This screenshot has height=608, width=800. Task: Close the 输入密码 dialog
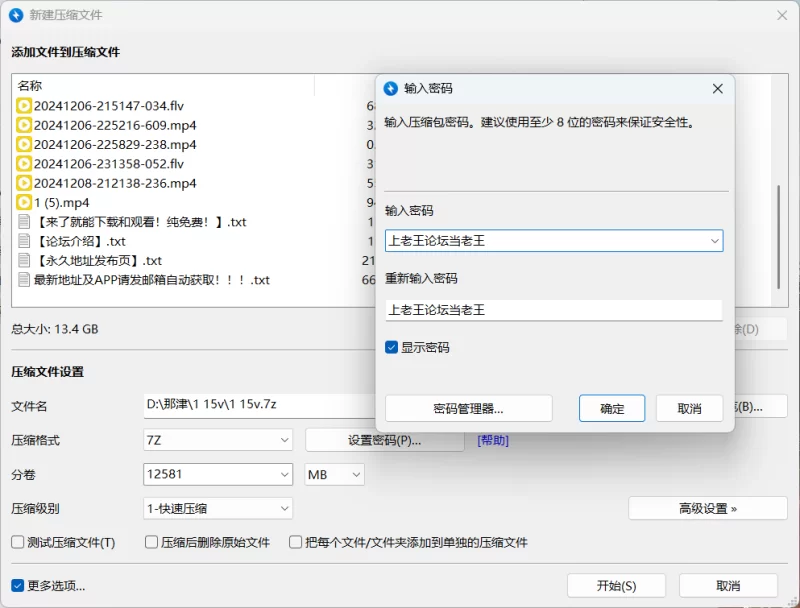tap(717, 89)
